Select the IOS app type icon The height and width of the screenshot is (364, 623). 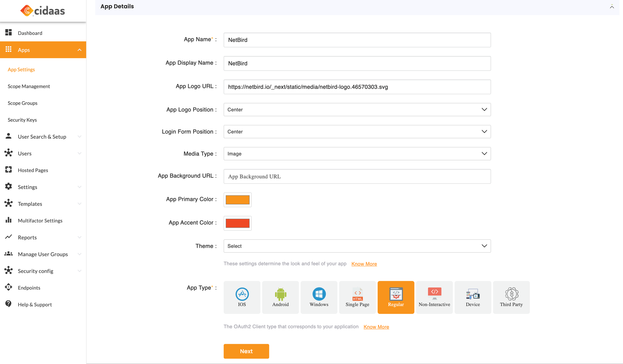coord(242,297)
